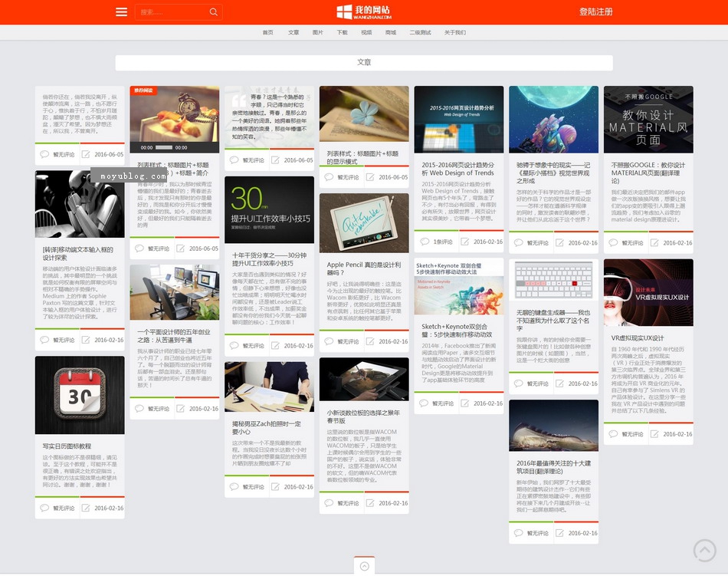Click comment icon on 小新谈数位板 card
This screenshot has width=728, height=576.
point(329,502)
